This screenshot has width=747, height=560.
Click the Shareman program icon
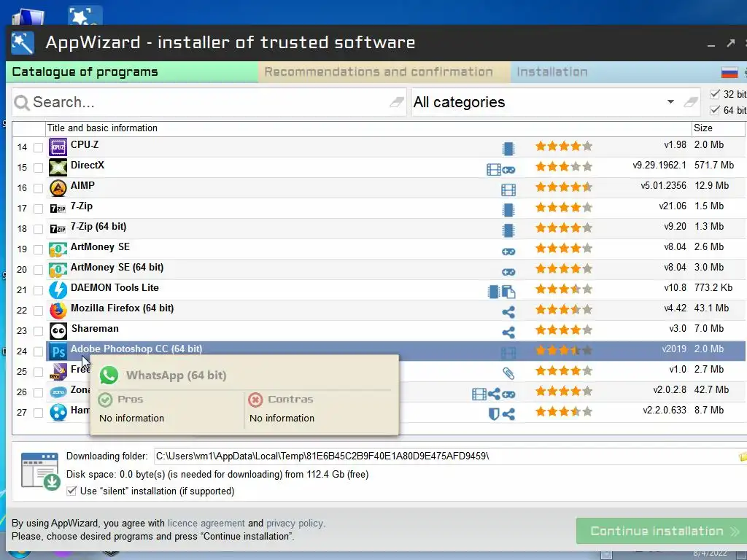click(58, 331)
